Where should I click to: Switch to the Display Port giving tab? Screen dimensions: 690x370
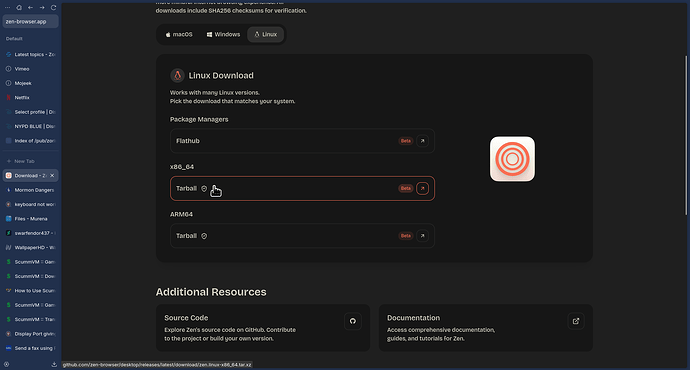point(30,333)
